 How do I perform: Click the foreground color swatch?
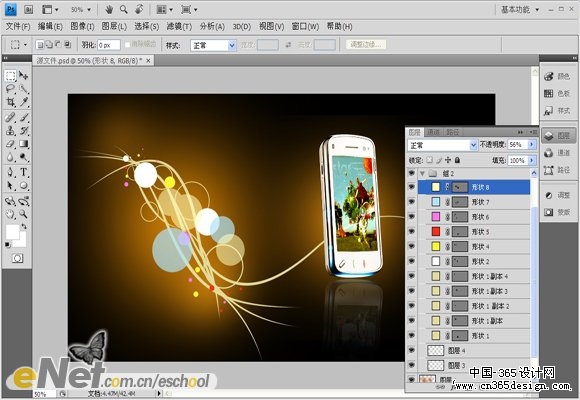point(12,232)
